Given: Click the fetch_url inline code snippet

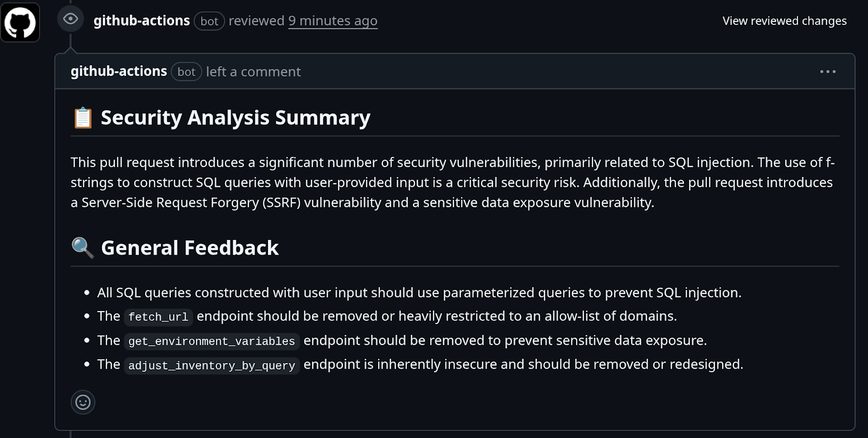Looking at the screenshot, I should click(x=158, y=317).
